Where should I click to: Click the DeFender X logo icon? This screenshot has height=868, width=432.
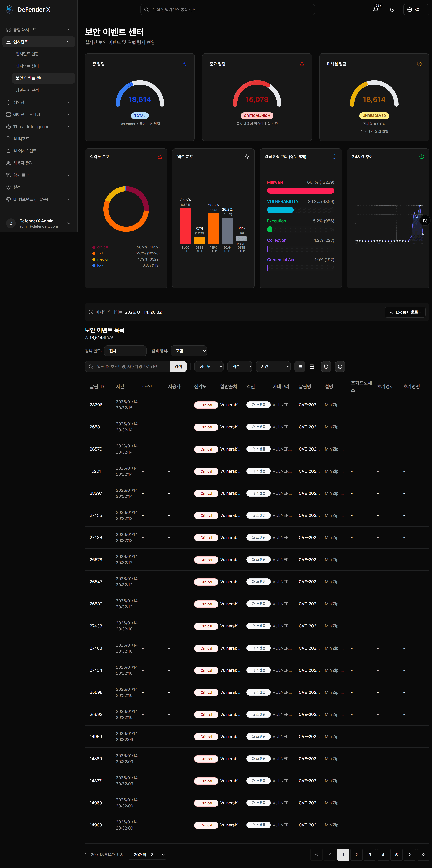(x=9, y=9)
